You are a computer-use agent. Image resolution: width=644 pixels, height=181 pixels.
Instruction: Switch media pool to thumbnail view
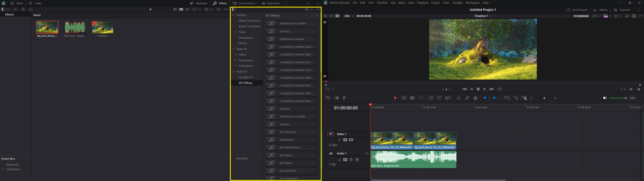(x=181, y=9)
